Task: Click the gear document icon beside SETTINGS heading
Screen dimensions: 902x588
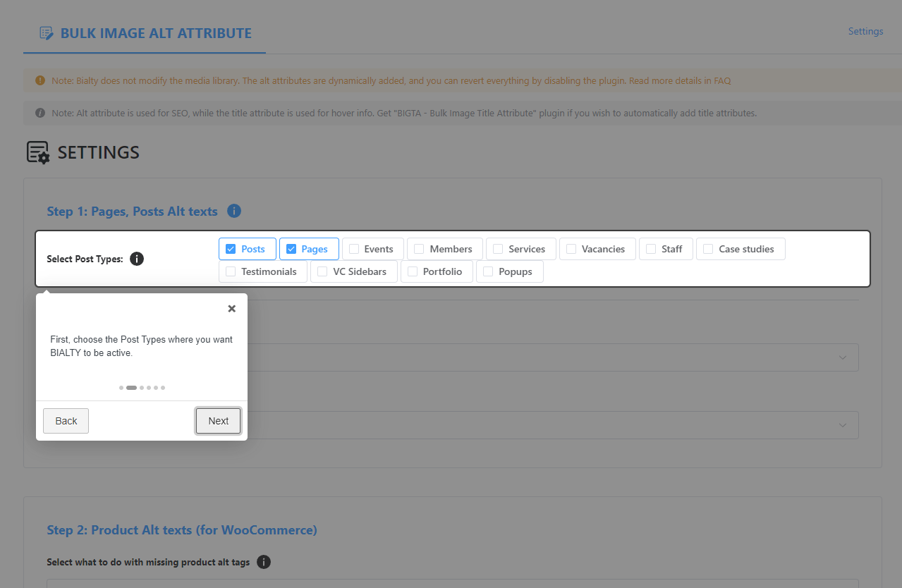Action: (38, 152)
